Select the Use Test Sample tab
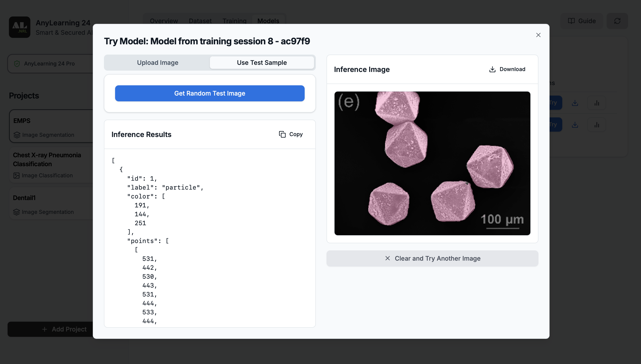This screenshot has width=641, height=364. tap(262, 63)
